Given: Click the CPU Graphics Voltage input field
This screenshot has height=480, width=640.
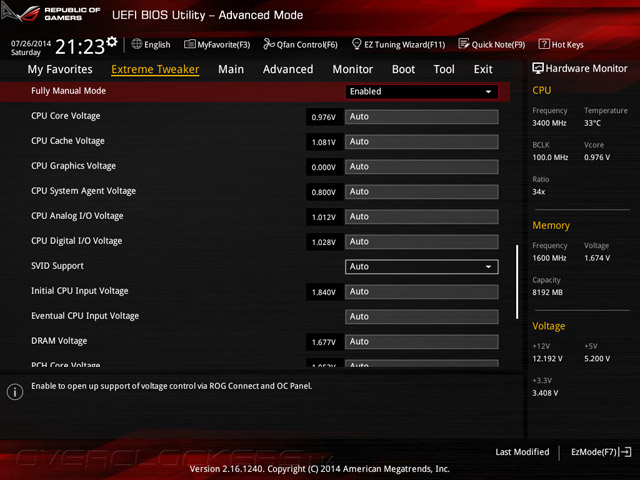Looking at the screenshot, I should click(x=422, y=167).
